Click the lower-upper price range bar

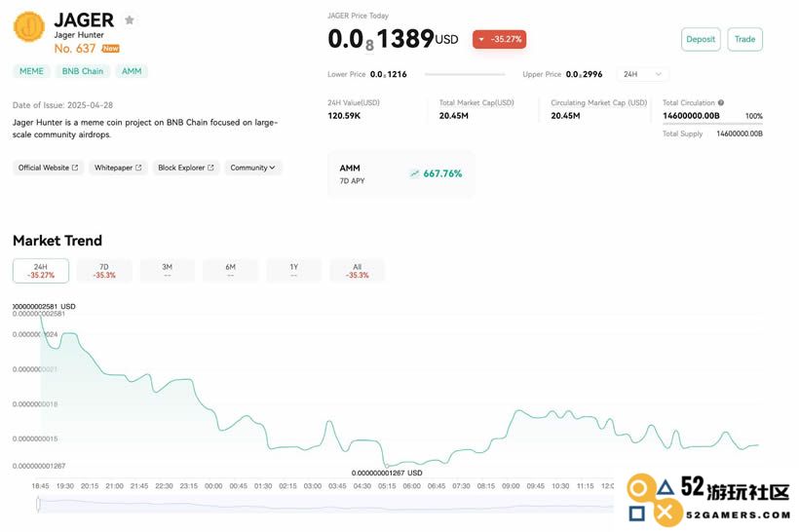pyautogui.click(x=465, y=74)
